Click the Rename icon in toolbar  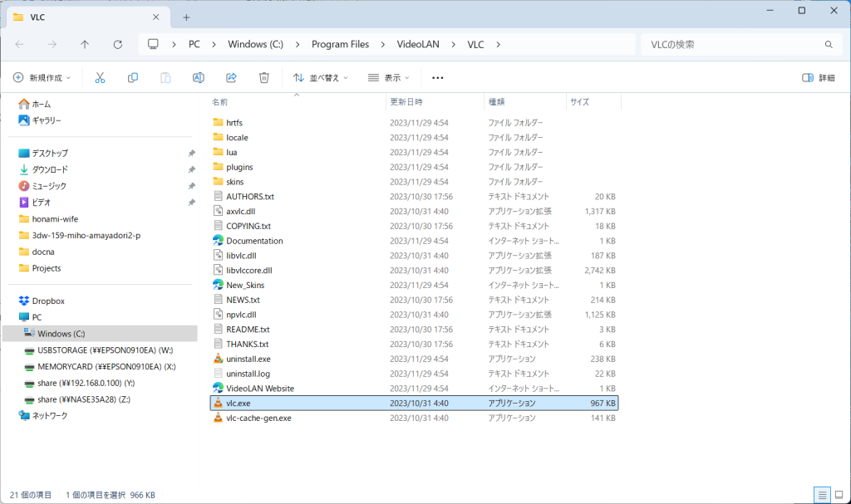click(x=199, y=77)
